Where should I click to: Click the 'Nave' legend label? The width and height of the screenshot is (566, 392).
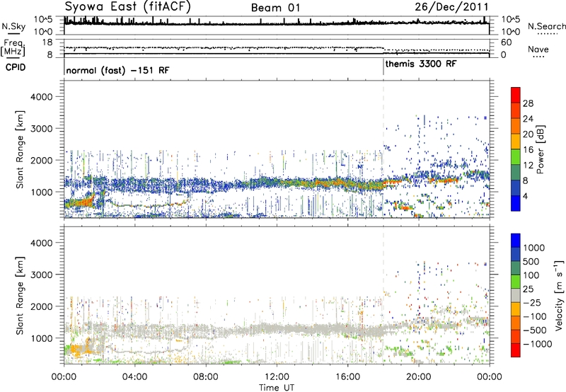[538, 49]
